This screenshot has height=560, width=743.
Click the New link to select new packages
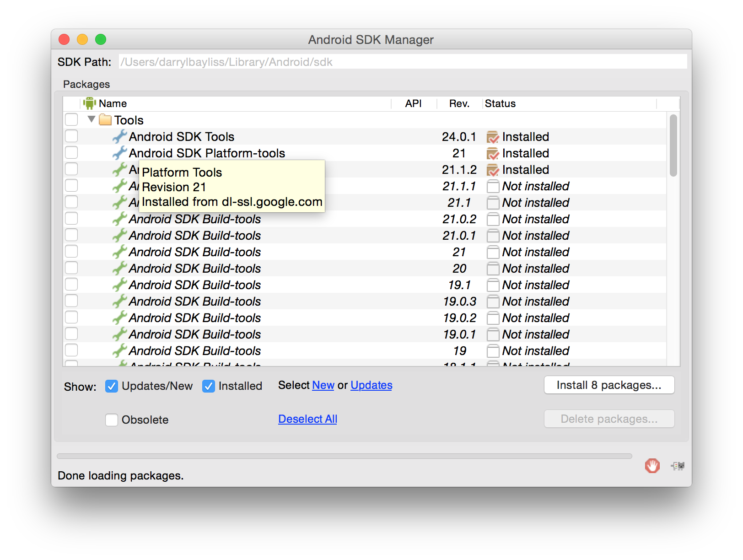pos(323,385)
